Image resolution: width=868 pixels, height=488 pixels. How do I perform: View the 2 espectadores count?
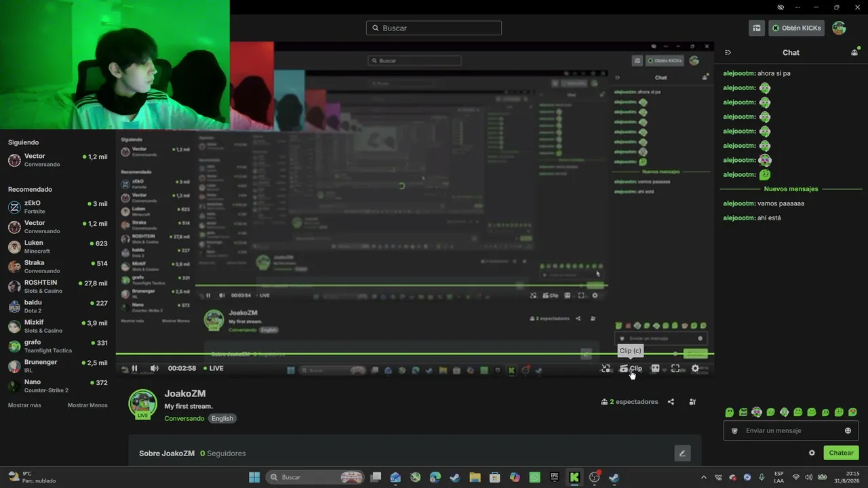point(629,402)
